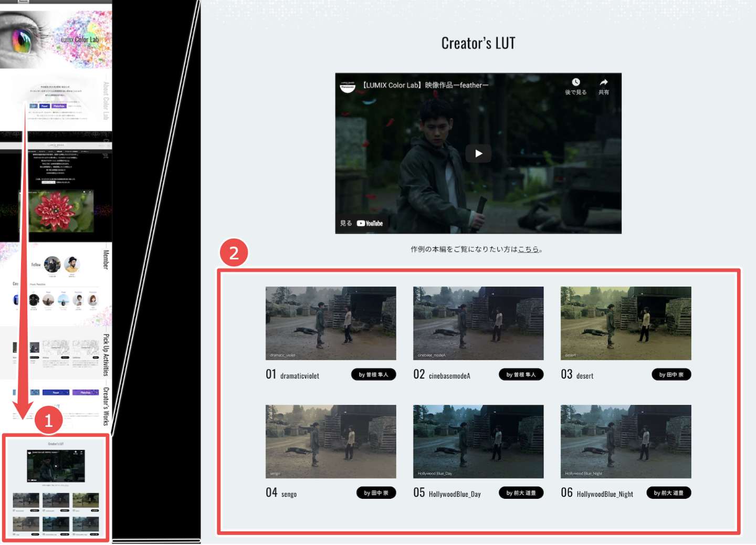This screenshot has width=756, height=545.
Task: Click the Share (共有) arrow icon
Action: 604,82
